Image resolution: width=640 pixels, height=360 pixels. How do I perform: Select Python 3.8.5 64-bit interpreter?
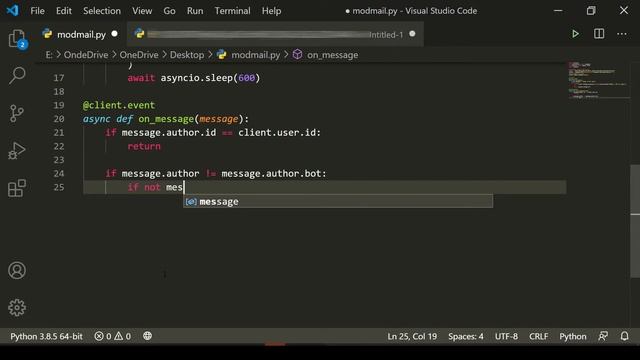46,336
